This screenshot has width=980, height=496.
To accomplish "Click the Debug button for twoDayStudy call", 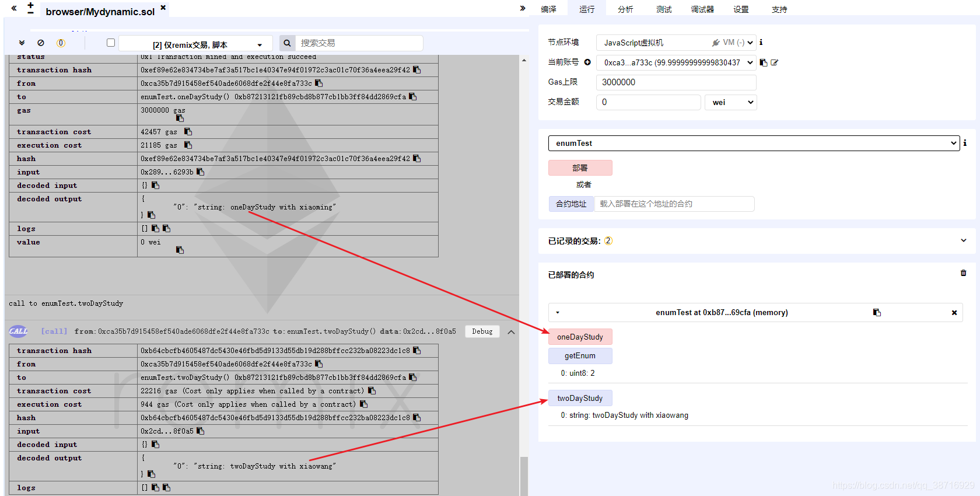I will (482, 331).
